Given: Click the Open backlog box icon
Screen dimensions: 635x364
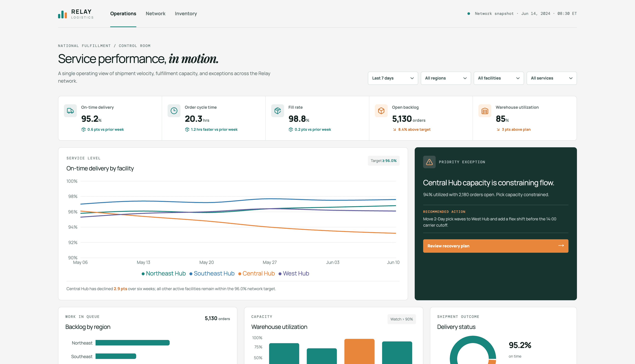Looking at the screenshot, I should (381, 111).
